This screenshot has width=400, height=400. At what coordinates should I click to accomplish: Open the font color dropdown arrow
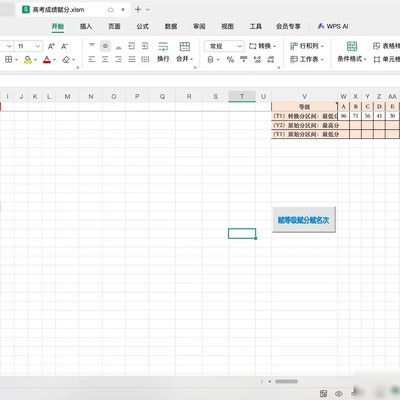[54, 60]
